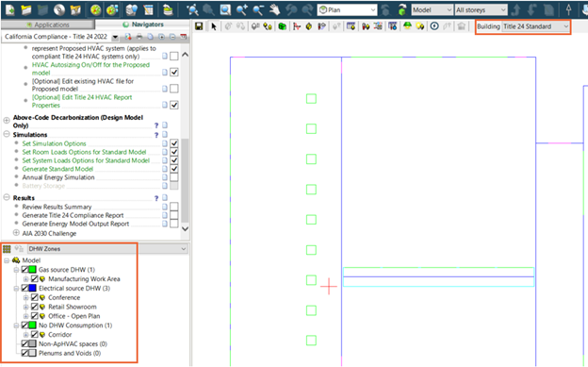Viewport: 588px width, 367px height.
Task: Click blue color swatch of Electrical source DHW
Action: (x=32, y=288)
